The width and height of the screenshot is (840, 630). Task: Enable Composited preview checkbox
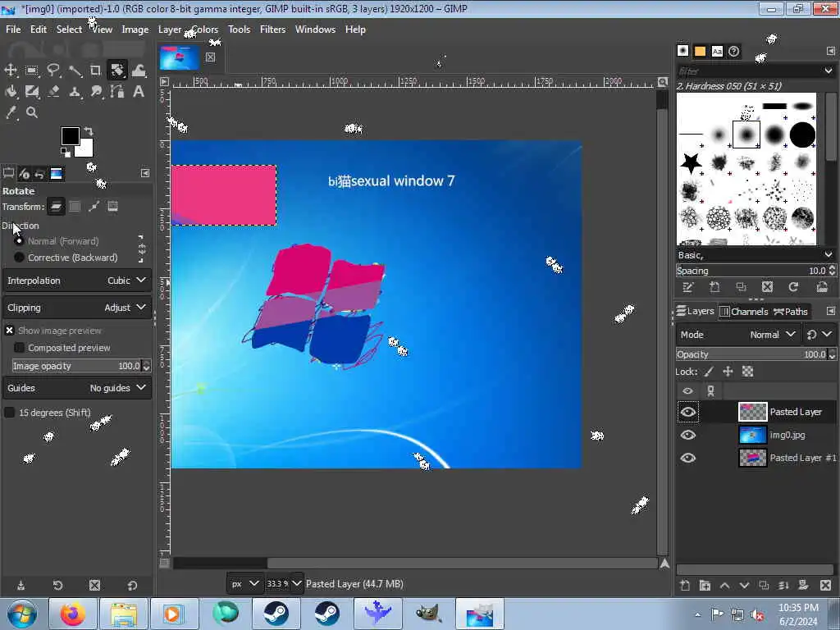(x=20, y=348)
